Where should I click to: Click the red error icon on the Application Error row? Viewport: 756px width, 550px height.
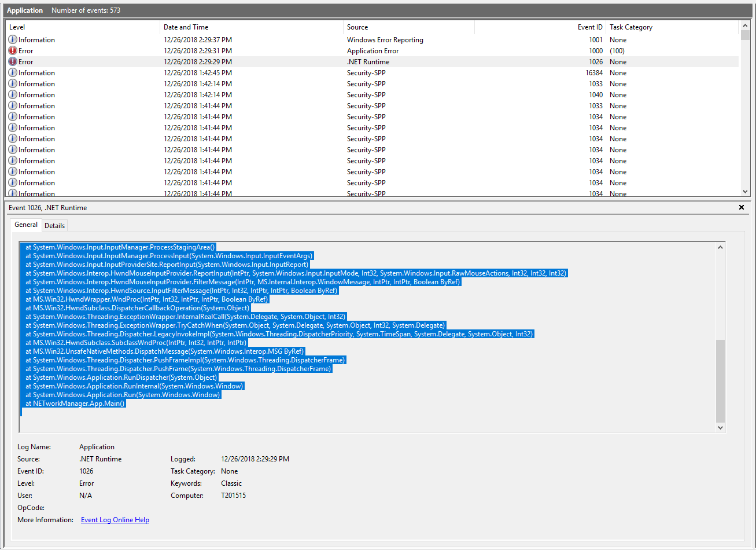[12, 50]
